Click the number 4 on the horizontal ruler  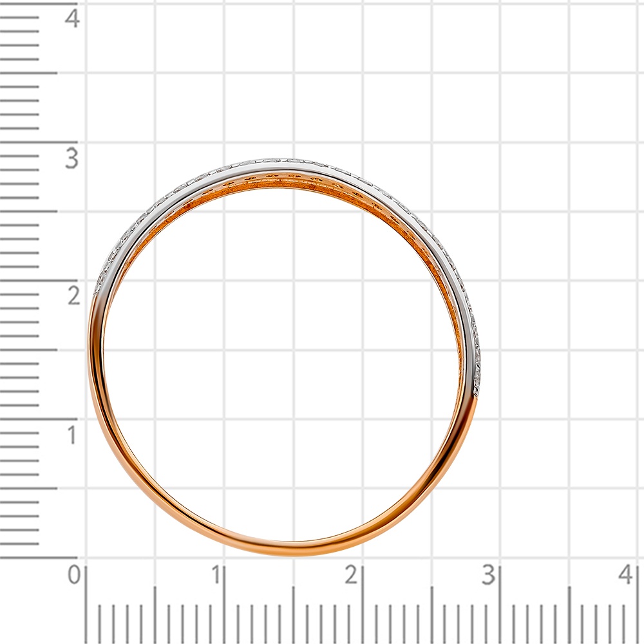coord(625,574)
